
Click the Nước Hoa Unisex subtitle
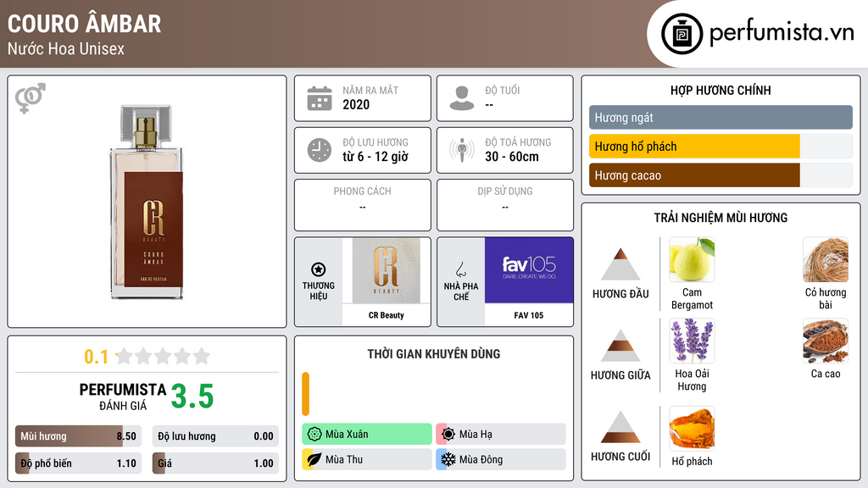66,49
